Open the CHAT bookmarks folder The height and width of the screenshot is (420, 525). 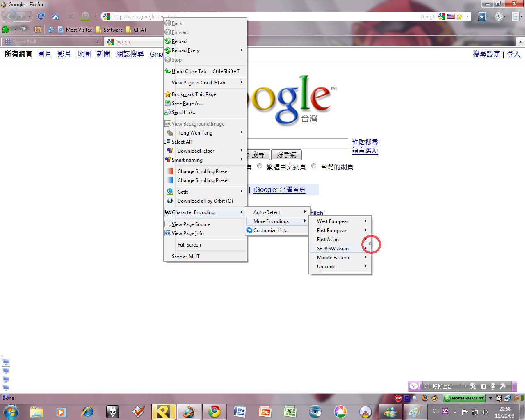[136, 30]
